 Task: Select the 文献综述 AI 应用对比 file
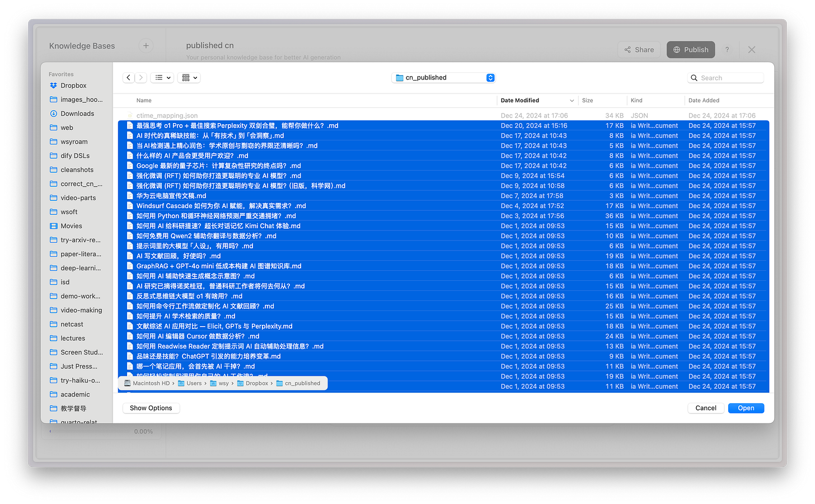point(443,326)
